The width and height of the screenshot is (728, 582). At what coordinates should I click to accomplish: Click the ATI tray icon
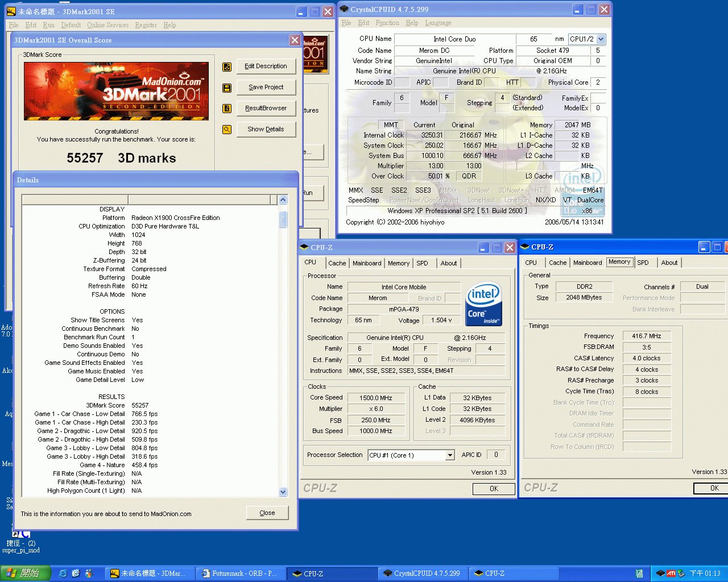[x=671, y=573]
